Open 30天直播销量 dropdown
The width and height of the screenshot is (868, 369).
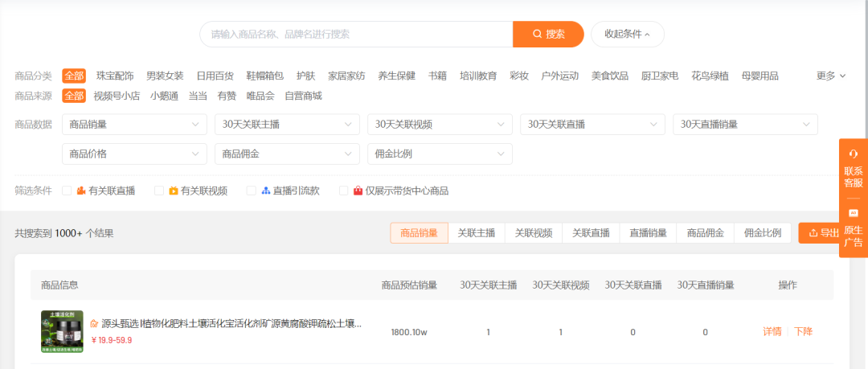pos(746,125)
